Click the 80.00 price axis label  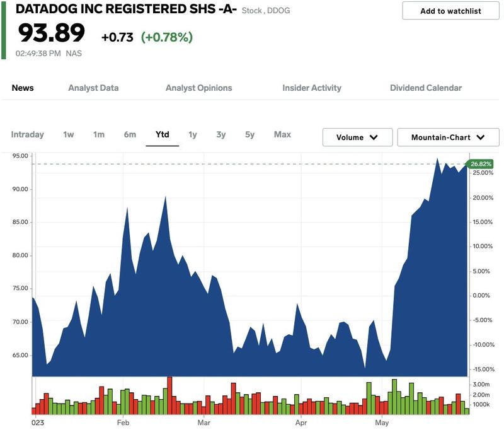(x=20, y=255)
